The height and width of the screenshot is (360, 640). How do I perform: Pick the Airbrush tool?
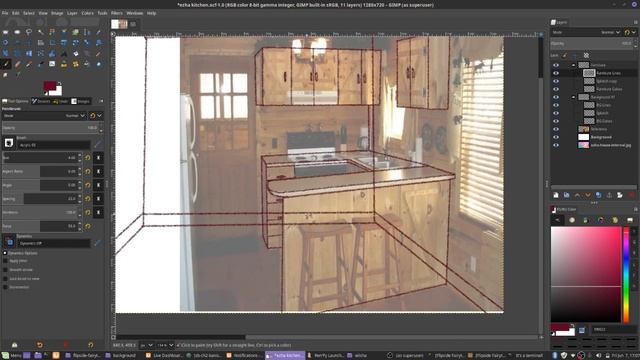[x=29, y=64]
